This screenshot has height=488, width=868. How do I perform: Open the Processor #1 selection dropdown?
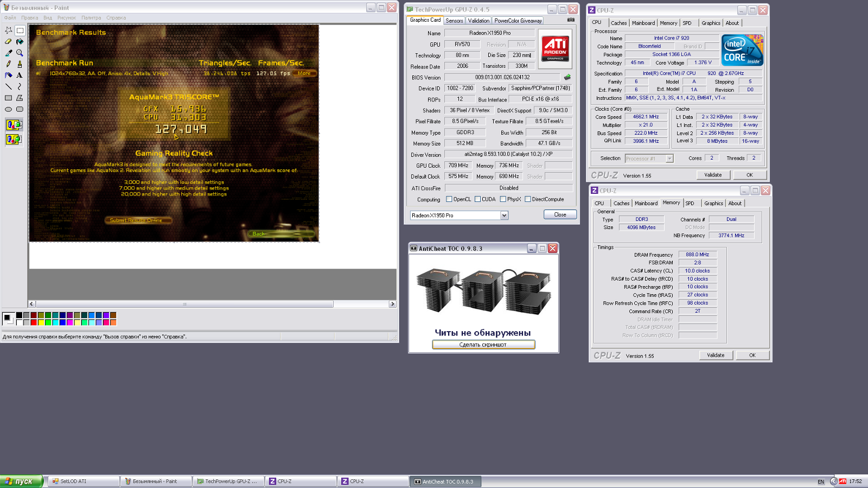[669, 159]
